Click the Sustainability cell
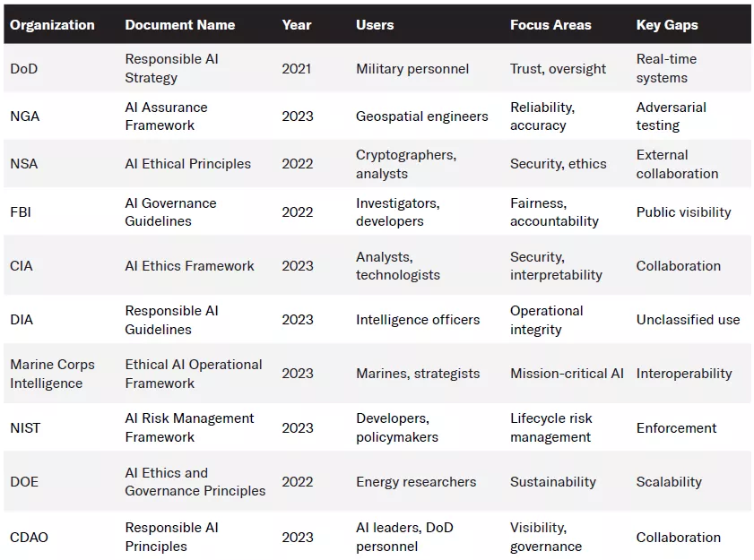The image size is (754, 560). pyautogui.click(x=553, y=482)
